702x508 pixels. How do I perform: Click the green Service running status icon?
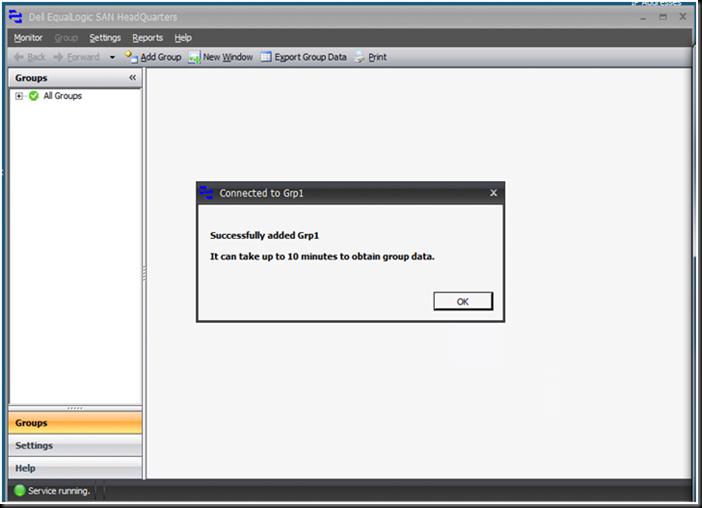coord(20,491)
